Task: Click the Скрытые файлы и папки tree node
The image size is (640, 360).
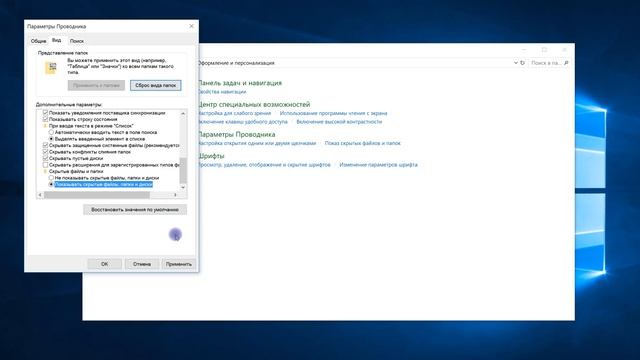Action: coord(76,171)
